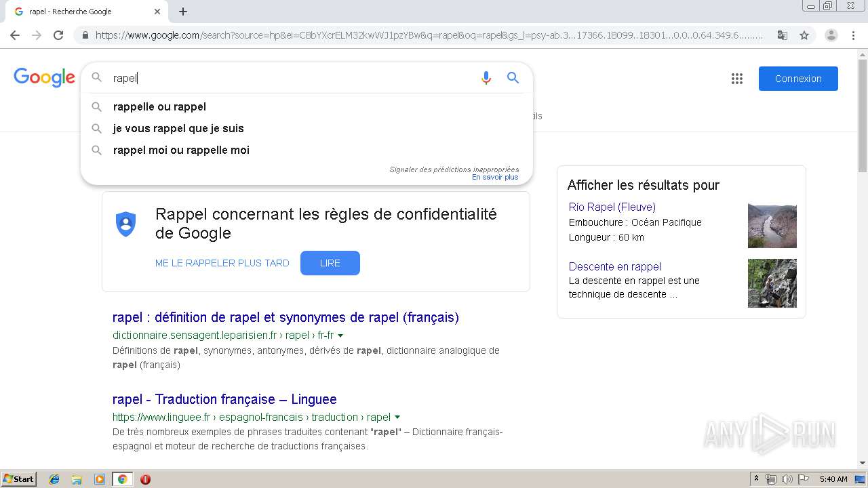
Task: Click the Descente en rappel thumbnail
Action: [772, 283]
